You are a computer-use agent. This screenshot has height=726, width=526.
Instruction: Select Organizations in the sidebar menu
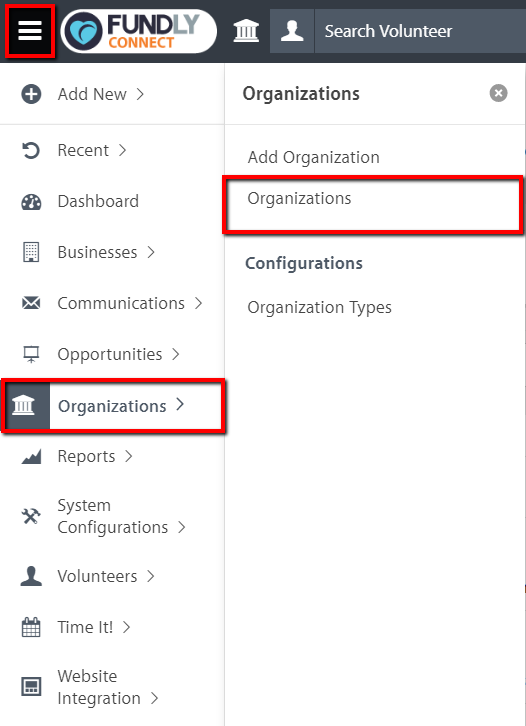(x=113, y=406)
